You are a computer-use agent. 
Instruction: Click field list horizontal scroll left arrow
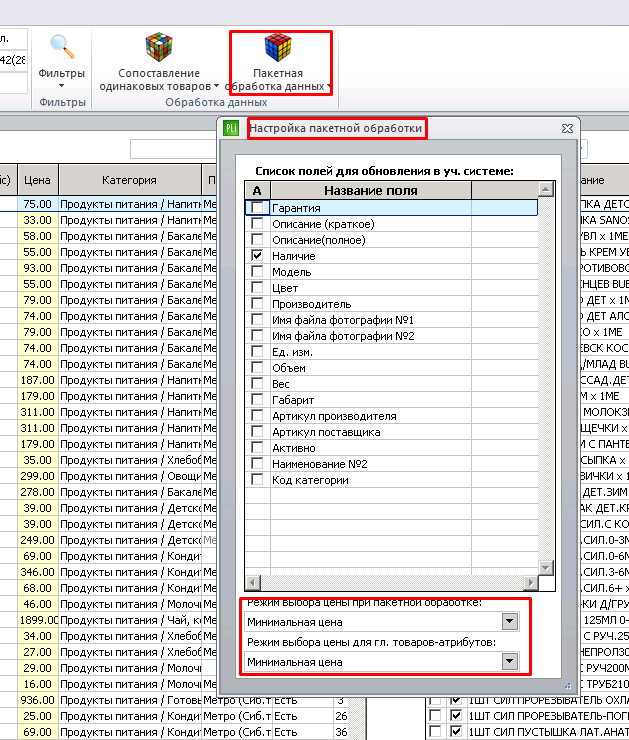pos(253,583)
